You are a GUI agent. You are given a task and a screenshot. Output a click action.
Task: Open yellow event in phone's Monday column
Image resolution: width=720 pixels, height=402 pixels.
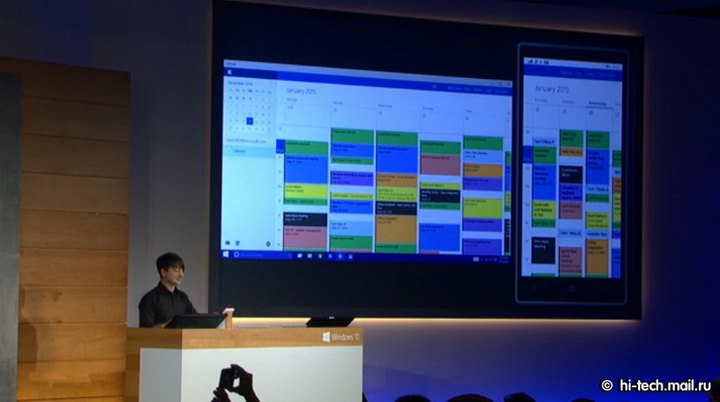click(544, 209)
